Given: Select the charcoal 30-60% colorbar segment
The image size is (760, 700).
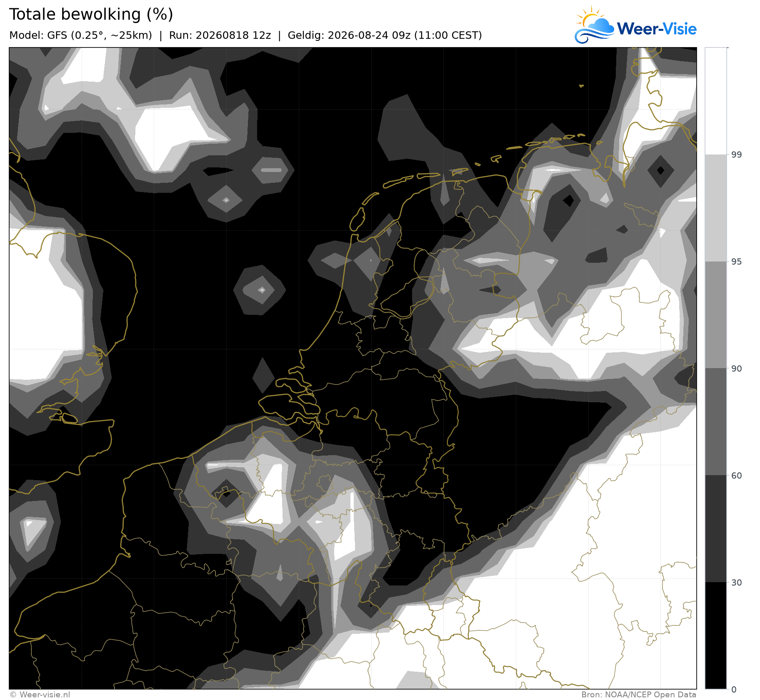Looking at the screenshot, I should click(x=716, y=529).
